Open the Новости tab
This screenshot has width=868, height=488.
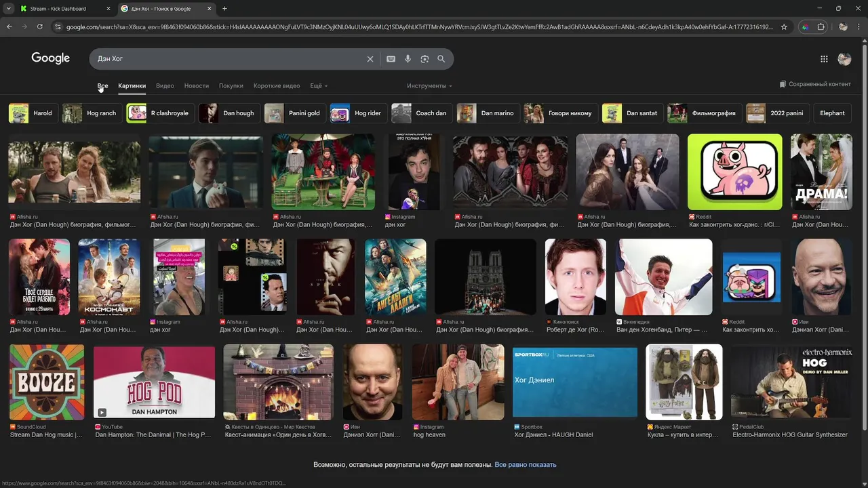pos(197,86)
